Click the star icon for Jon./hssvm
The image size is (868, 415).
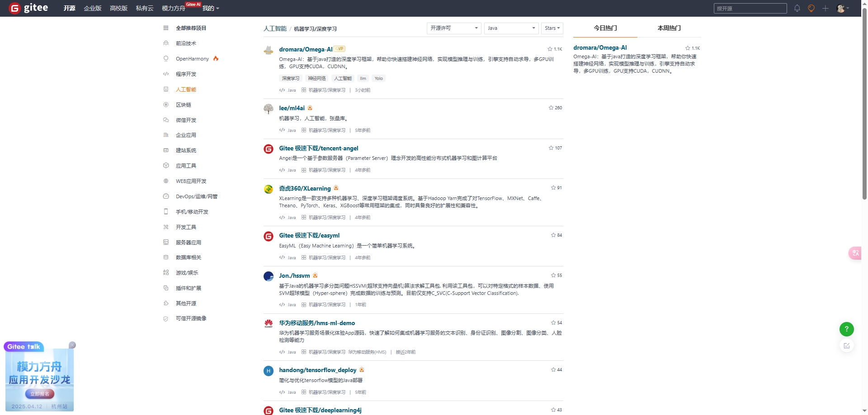pos(553,275)
